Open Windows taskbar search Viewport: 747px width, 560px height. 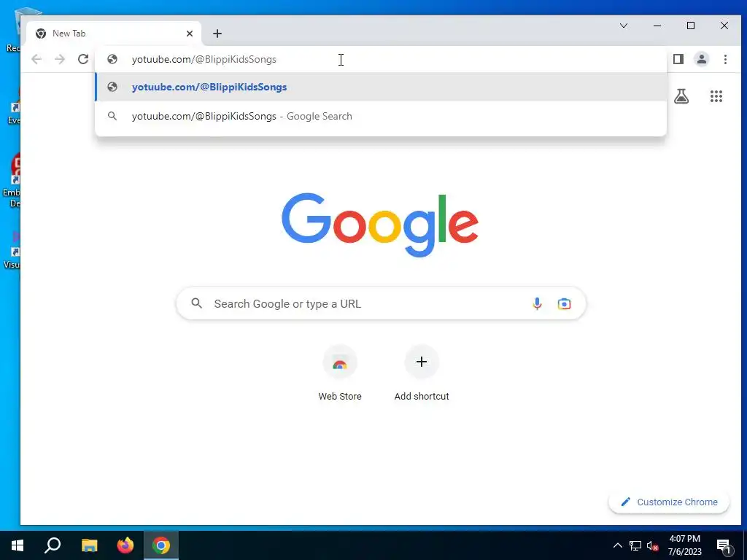pyautogui.click(x=53, y=545)
